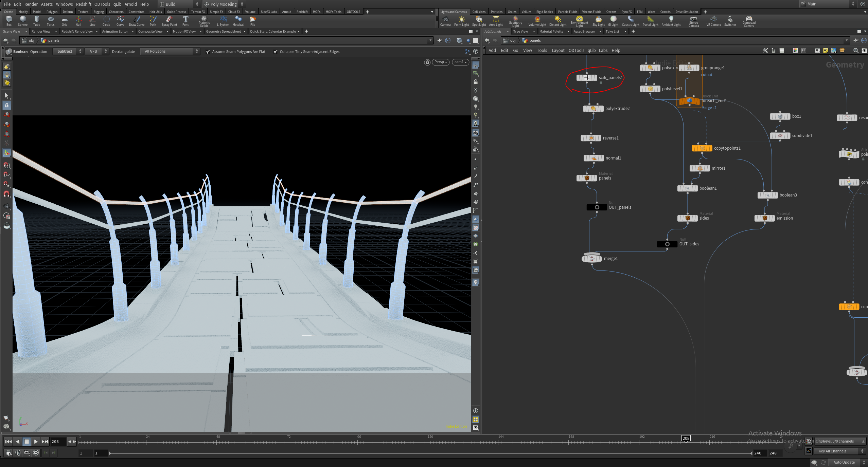Add an Environment Light from the shelf
This screenshot has width=868, height=467.
point(579,21)
